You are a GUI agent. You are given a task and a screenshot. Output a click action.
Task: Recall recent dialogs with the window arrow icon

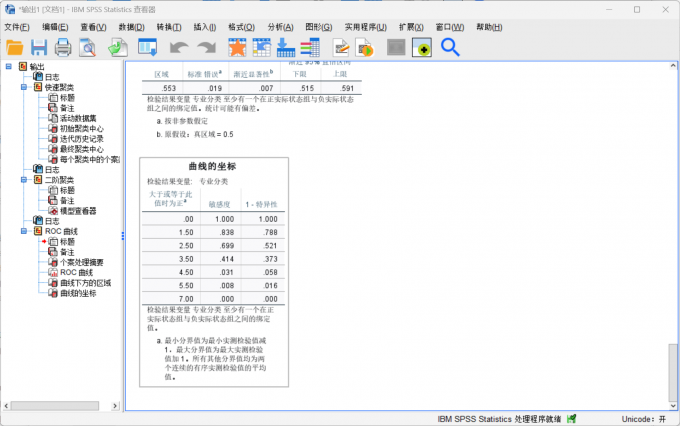point(147,47)
